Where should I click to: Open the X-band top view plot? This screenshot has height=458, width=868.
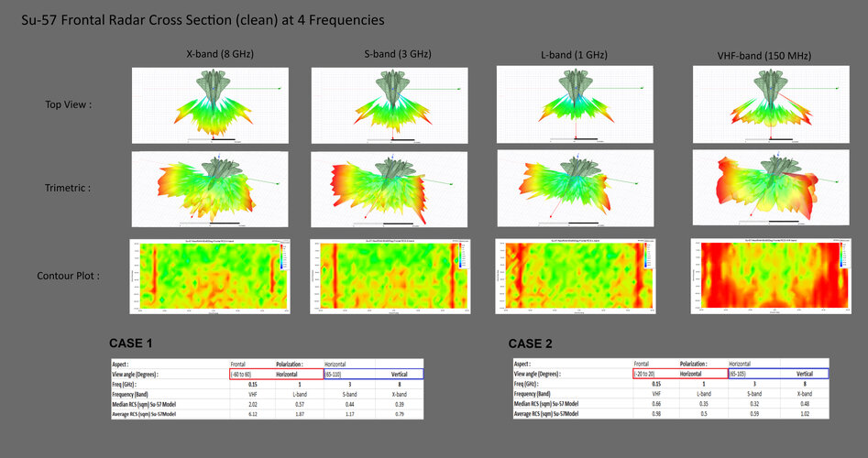click(x=210, y=105)
